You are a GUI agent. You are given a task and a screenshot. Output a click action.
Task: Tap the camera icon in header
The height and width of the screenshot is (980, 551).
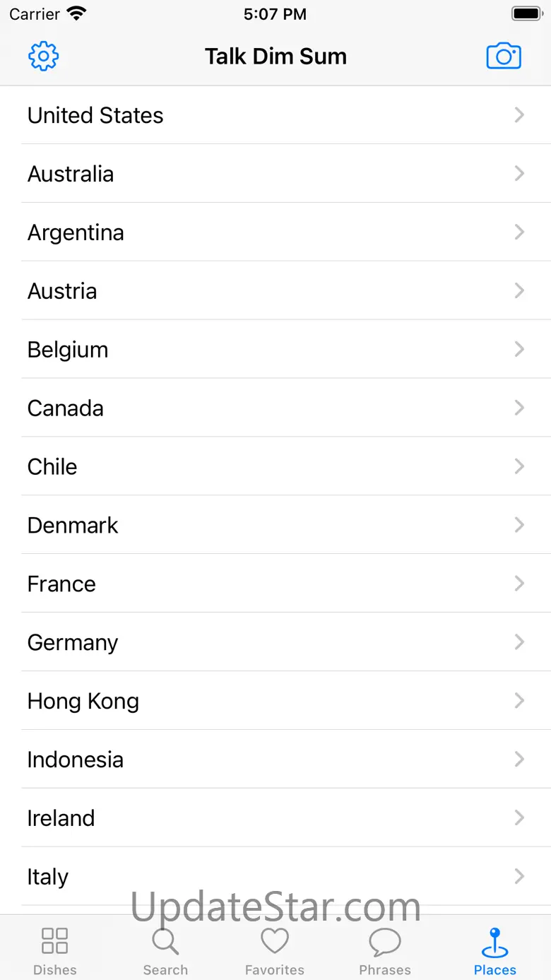point(504,57)
